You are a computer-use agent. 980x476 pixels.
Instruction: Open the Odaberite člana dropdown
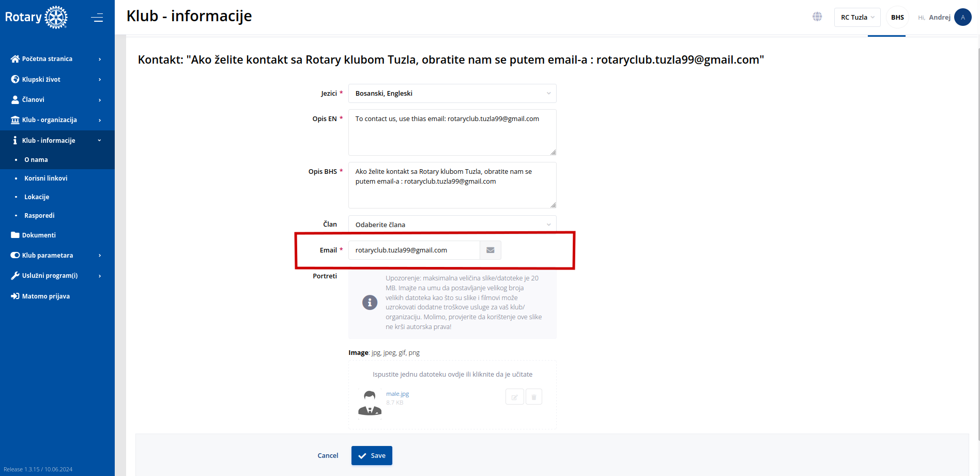(452, 225)
